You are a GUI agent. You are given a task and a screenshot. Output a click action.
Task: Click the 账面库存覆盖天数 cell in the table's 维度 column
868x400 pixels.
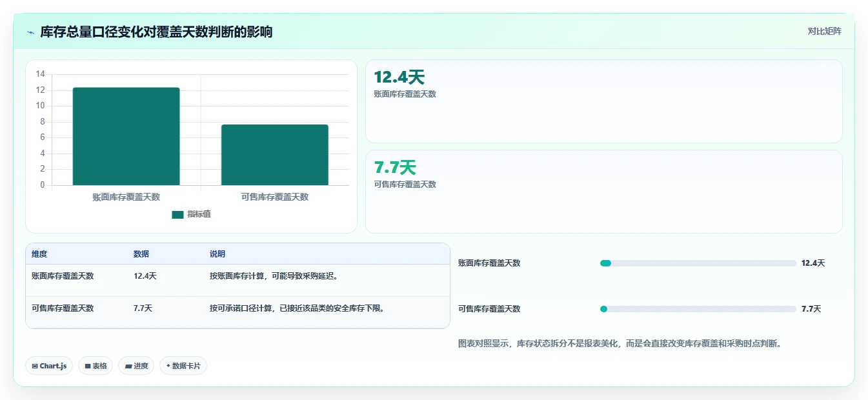click(63, 276)
